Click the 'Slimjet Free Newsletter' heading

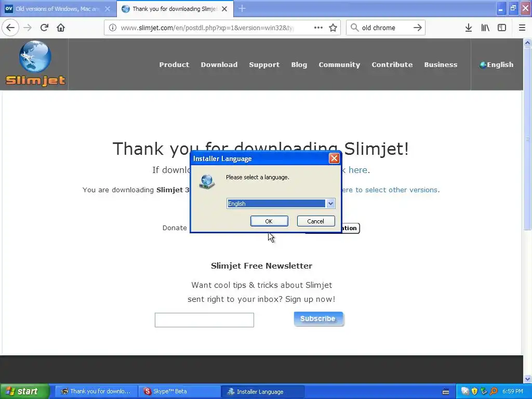click(261, 265)
